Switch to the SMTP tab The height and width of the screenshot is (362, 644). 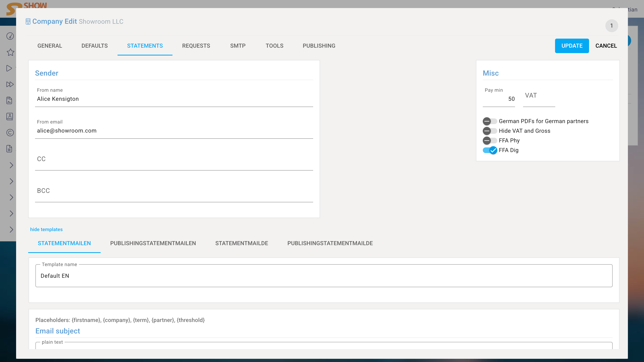(237, 46)
